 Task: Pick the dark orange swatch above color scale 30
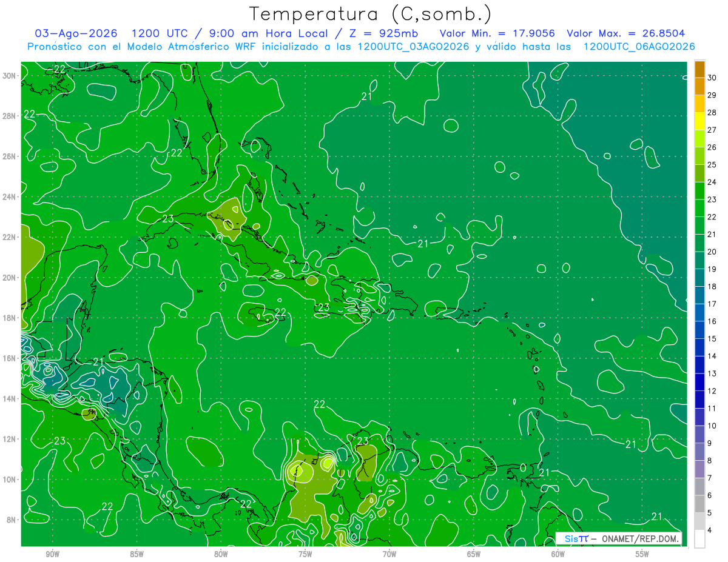coord(699,69)
